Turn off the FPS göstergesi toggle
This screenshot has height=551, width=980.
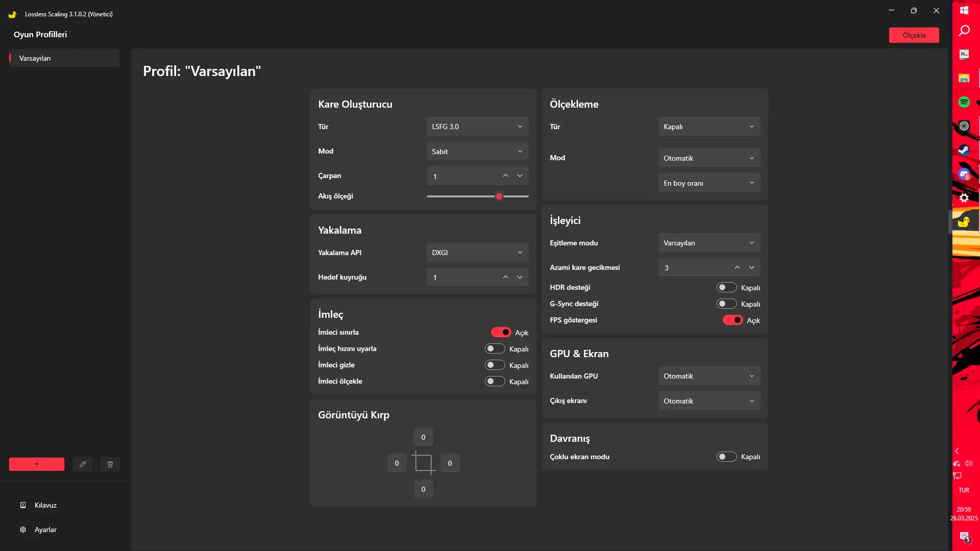point(732,320)
